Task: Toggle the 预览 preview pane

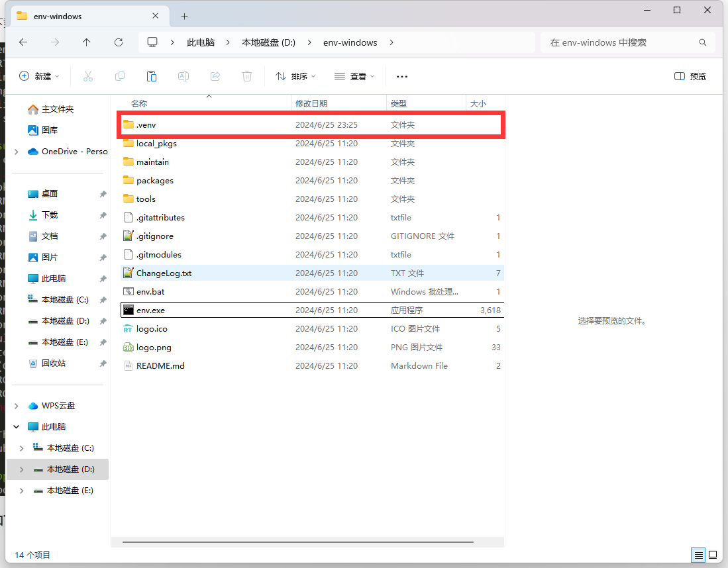Action: [x=690, y=76]
